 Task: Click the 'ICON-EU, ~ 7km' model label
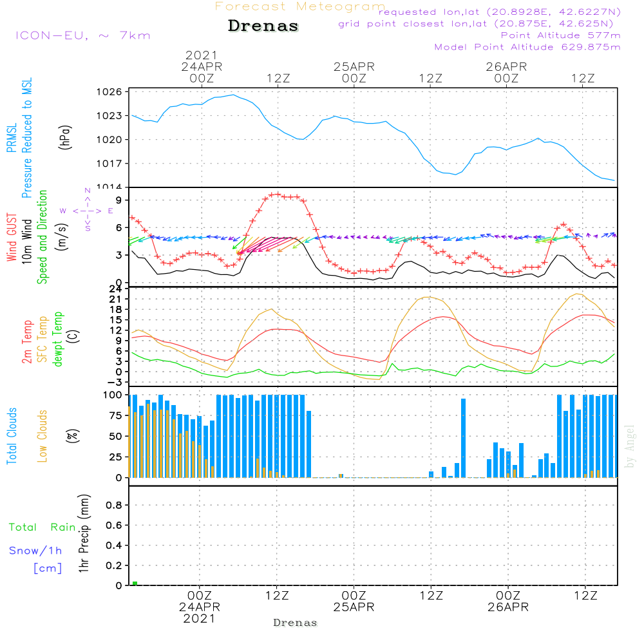(x=83, y=35)
